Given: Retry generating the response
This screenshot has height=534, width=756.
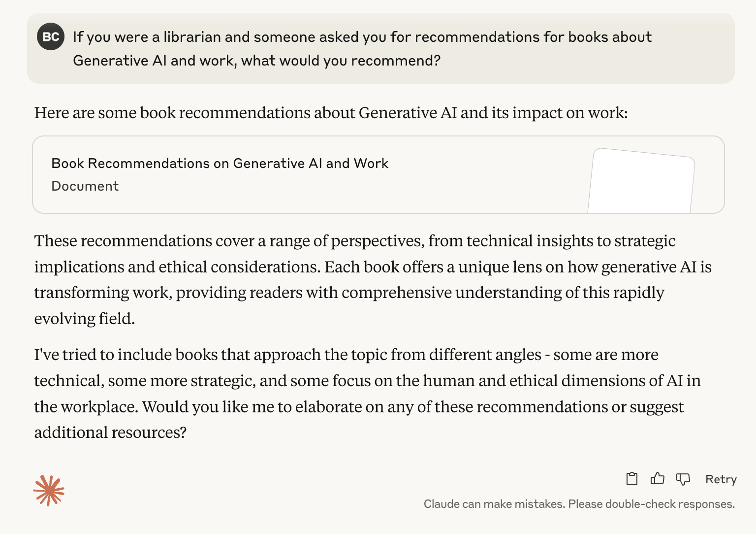Looking at the screenshot, I should point(721,479).
